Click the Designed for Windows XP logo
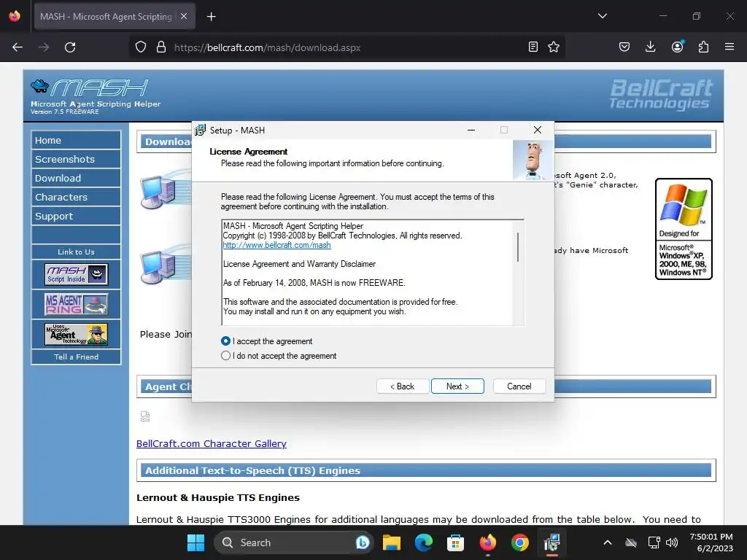The width and height of the screenshot is (747, 560). pyautogui.click(x=684, y=229)
